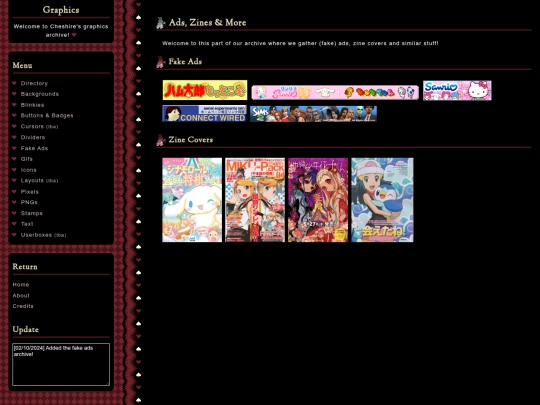The image size is (540, 405).
Task: Open the Credits page link
Action: coord(23,306)
